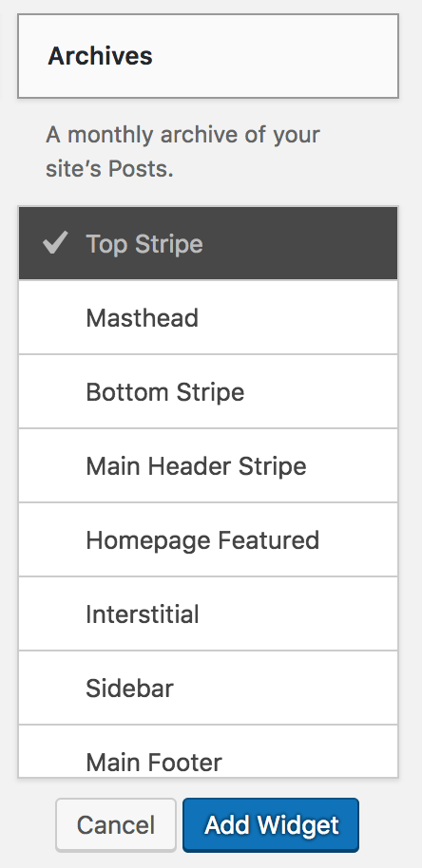Choose the Homepage Featured area
422x868 pixels.
(208, 539)
